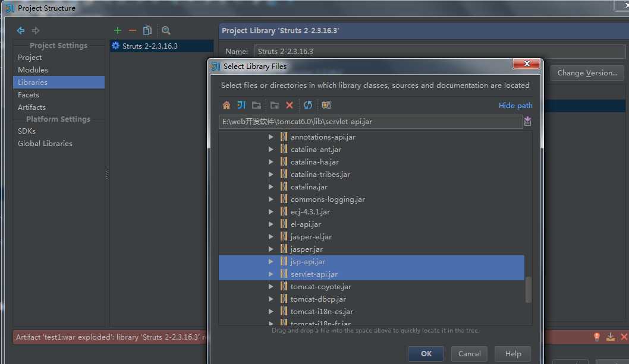Image resolution: width=629 pixels, height=364 pixels.
Task: Jump to project directory icon
Action: pos(241,106)
